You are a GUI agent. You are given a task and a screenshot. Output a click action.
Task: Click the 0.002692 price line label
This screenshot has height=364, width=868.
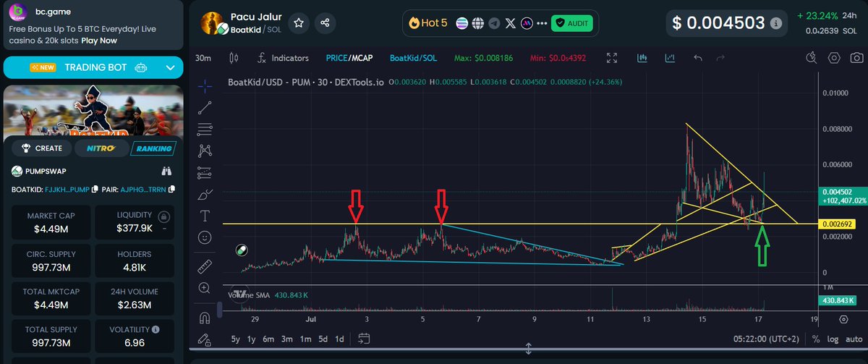click(838, 224)
